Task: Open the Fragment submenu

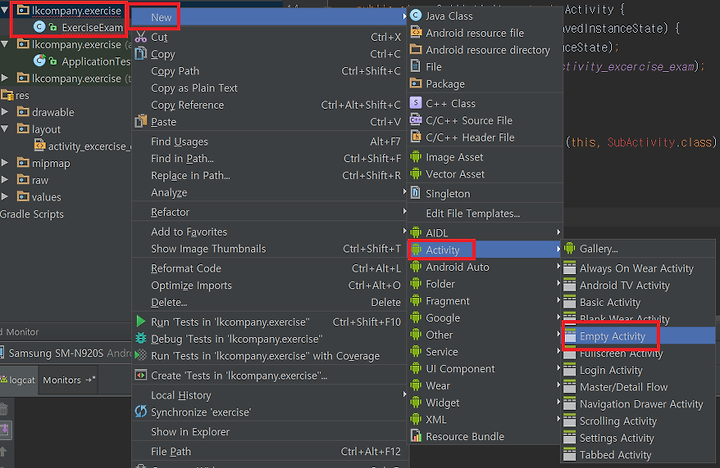Action: point(484,301)
